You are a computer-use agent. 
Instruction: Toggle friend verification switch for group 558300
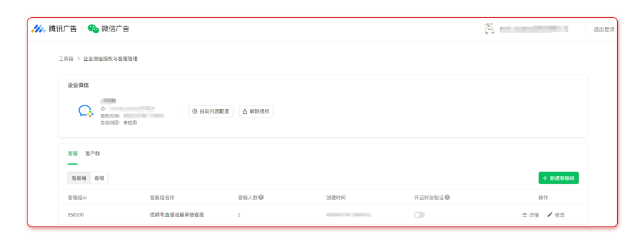pyautogui.click(x=420, y=215)
